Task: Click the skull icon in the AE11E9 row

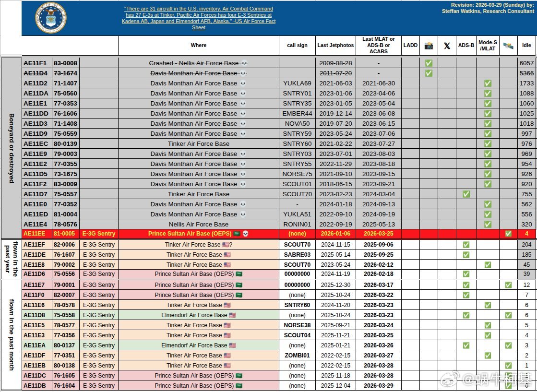Action: pyautogui.click(x=243, y=154)
